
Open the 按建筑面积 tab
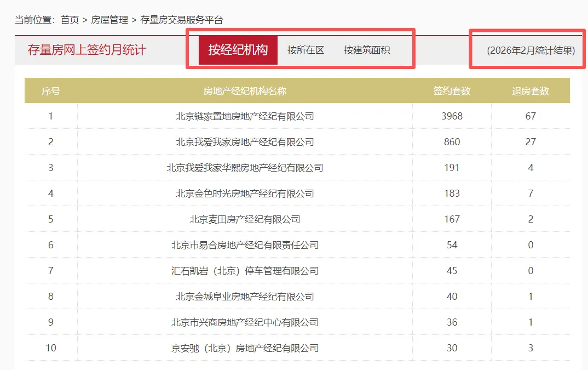click(367, 50)
